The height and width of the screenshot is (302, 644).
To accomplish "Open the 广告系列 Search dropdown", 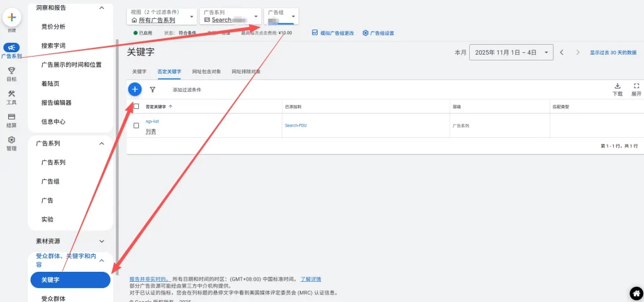I will coord(230,16).
